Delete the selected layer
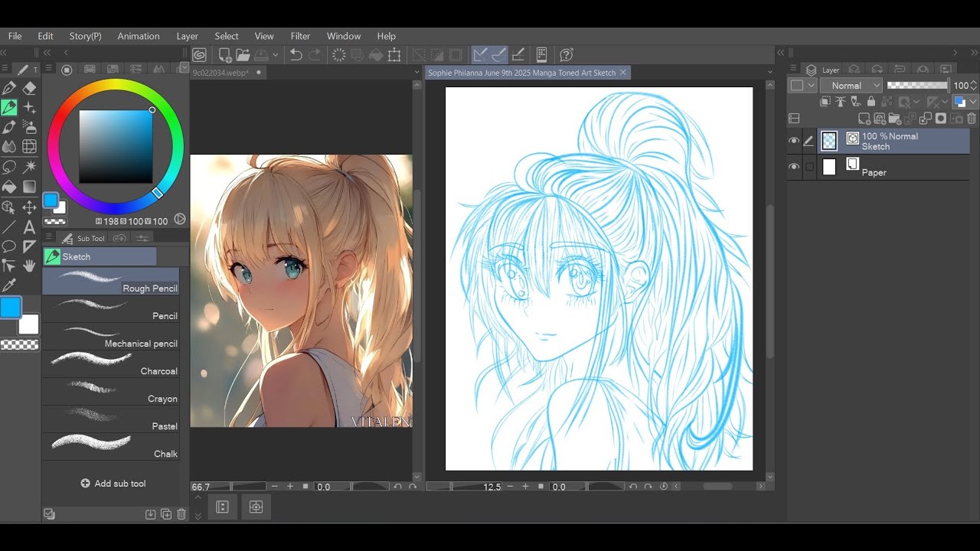Image resolution: width=980 pixels, height=551 pixels. pyautogui.click(x=972, y=119)
